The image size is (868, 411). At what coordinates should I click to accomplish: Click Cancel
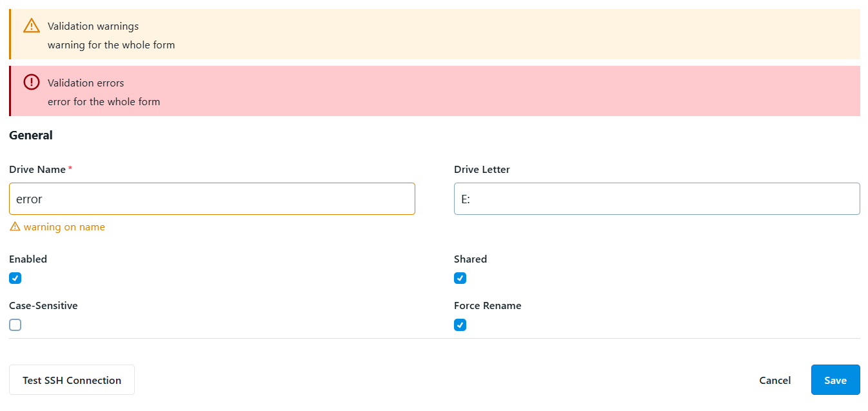tap(774, 380)
